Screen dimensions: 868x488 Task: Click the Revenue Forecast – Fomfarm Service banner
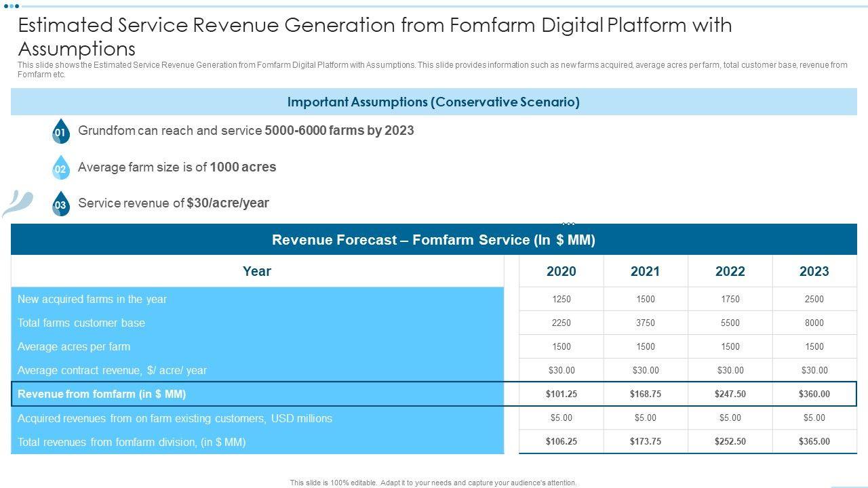[x=434, y=240]
